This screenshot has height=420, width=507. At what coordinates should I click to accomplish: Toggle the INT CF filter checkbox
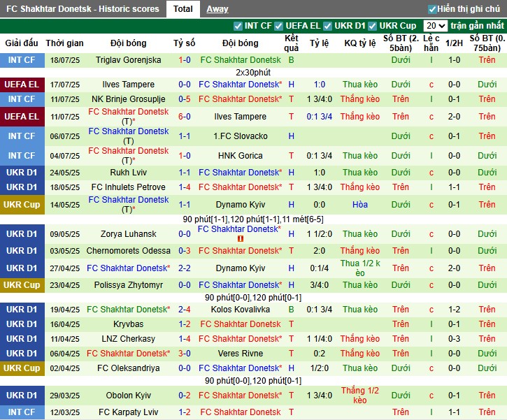(x=238, y=26)
